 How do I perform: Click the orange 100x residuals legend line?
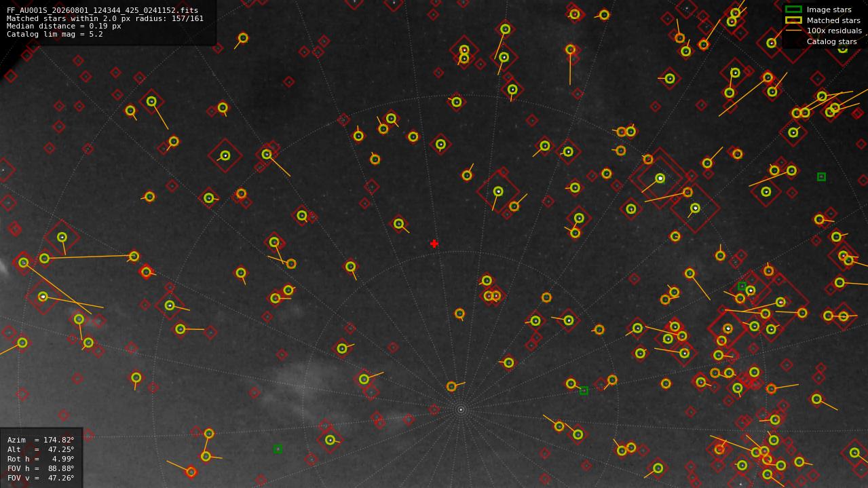coord(793,31)
